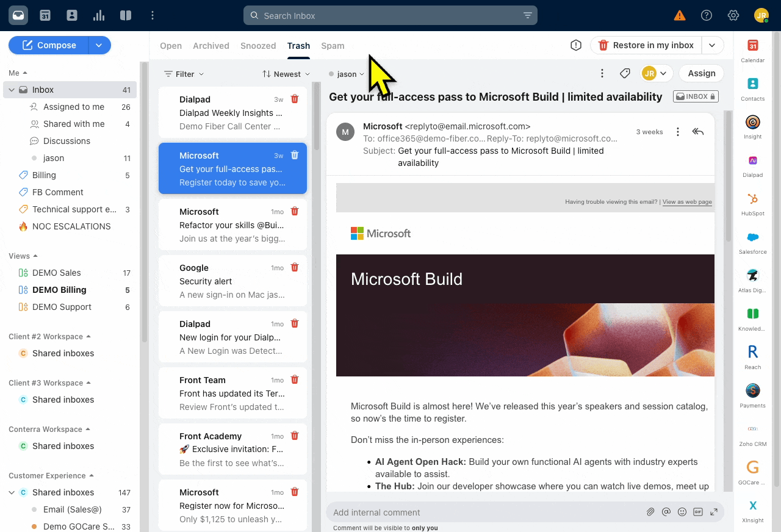
Task: Open the inbox icon in top bar
Action: (18, 15)
